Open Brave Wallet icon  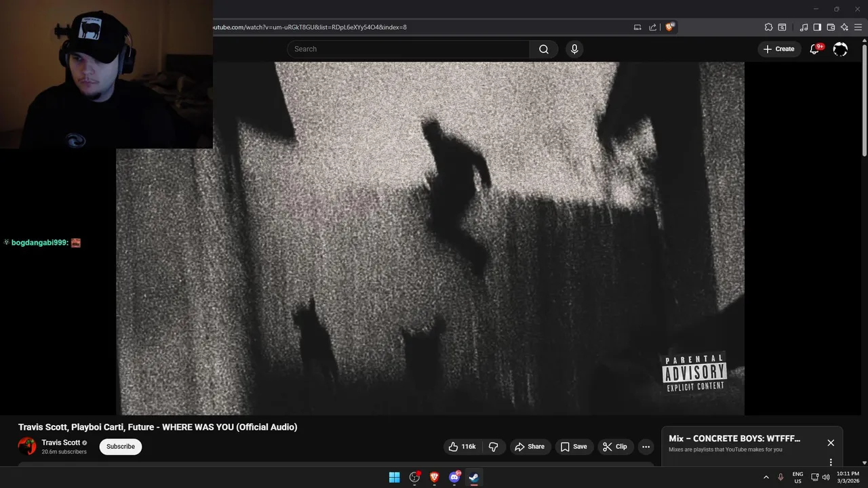tap(831, 27)
